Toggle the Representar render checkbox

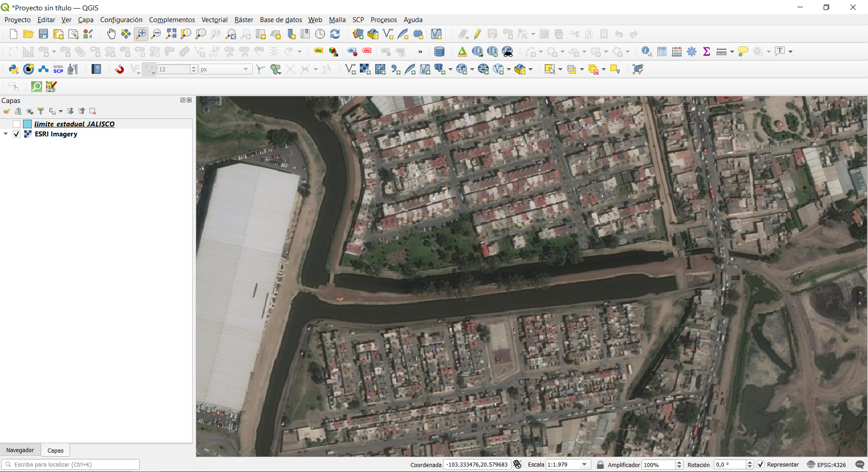tap(760, 464)
